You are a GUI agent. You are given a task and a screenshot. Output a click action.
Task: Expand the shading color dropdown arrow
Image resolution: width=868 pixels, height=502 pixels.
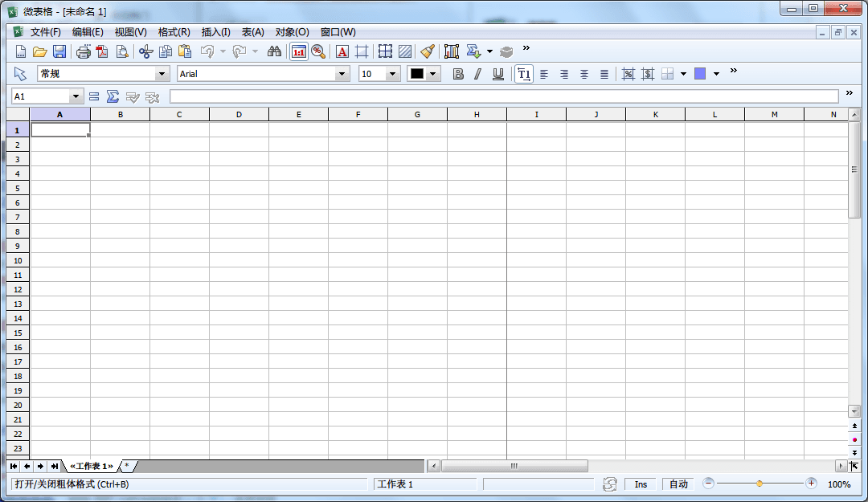click(716, 74)
